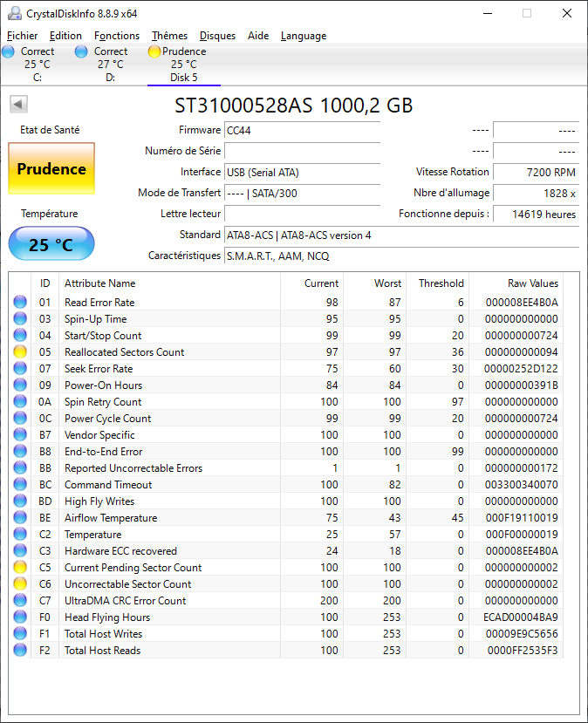Click yellow status orb for Reallocated Sectors Count
This screenshot has height=723, width=588.
coord(20,351)
